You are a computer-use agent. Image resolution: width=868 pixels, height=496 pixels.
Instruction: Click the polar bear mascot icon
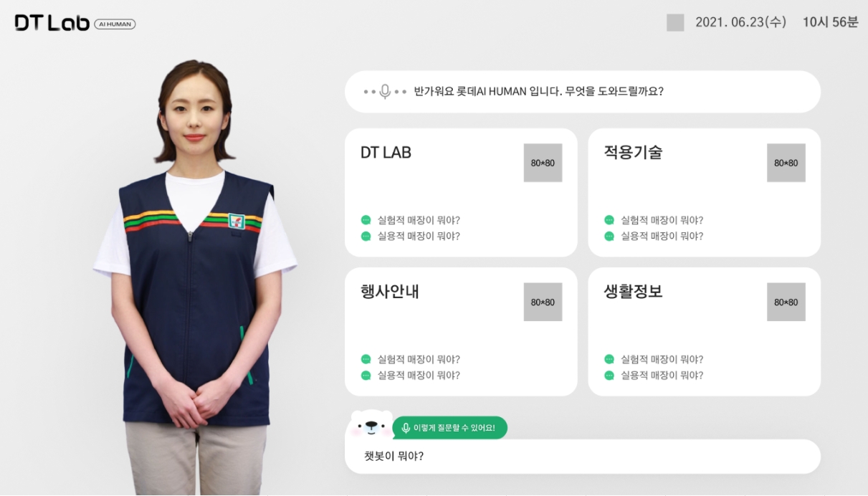370,426
